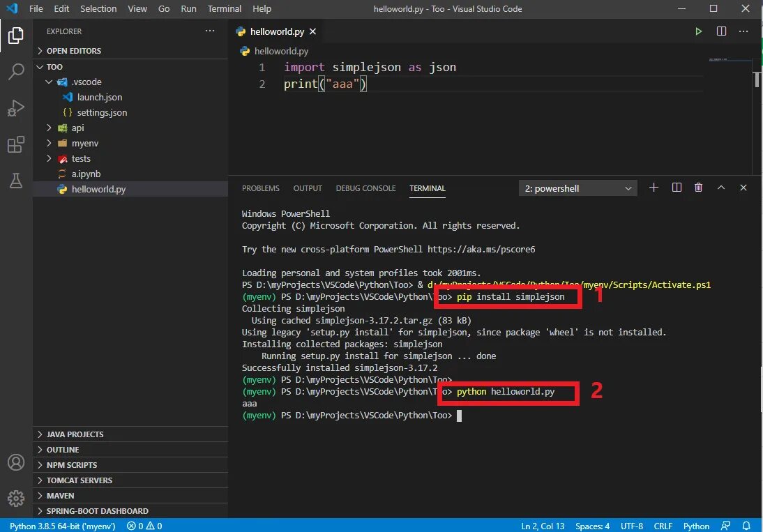This screenshot has width=763, height=532.
Task: Select Python 3.8.5 interpreter in status bar
Action: coord(62,526)
